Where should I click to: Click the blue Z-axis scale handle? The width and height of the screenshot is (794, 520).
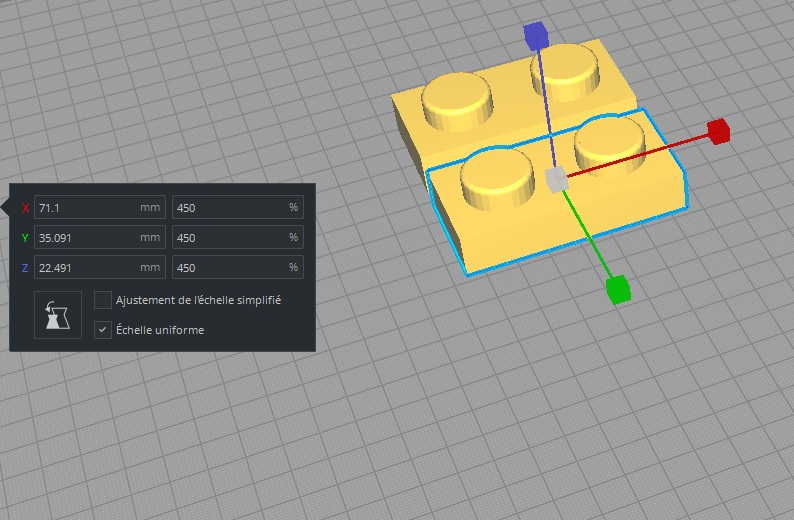(x=536, y=35)
